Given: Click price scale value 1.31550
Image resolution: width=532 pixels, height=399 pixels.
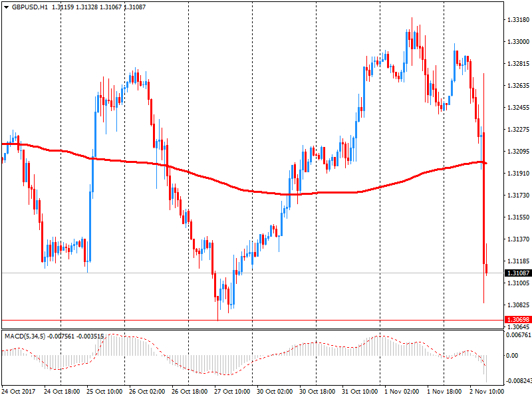Looking at the screenshot, I should [518, 217].
